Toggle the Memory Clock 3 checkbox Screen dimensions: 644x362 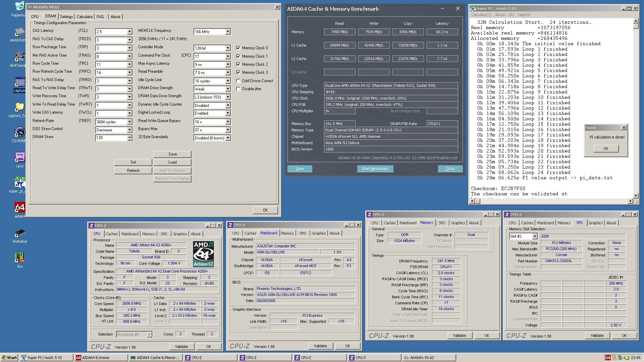[238, 72]
